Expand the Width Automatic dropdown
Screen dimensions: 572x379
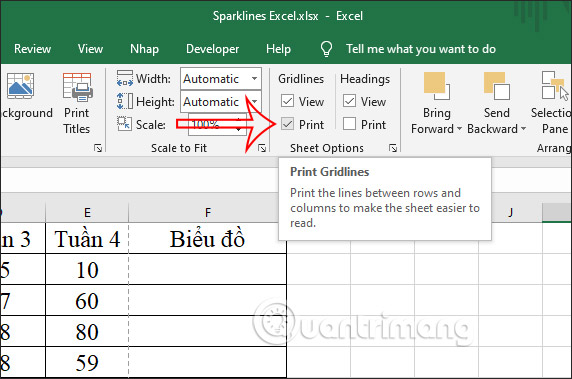254,78
